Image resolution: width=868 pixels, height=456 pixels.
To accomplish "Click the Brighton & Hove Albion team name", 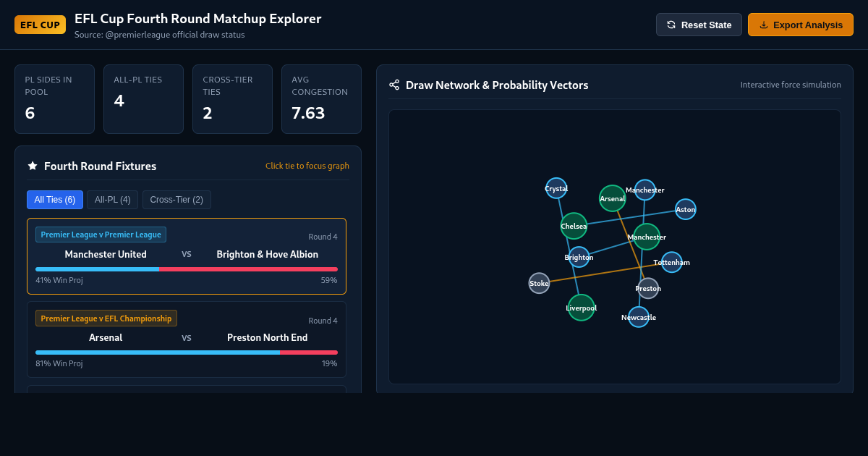I will pyautogui.click(x=268, y=254).
